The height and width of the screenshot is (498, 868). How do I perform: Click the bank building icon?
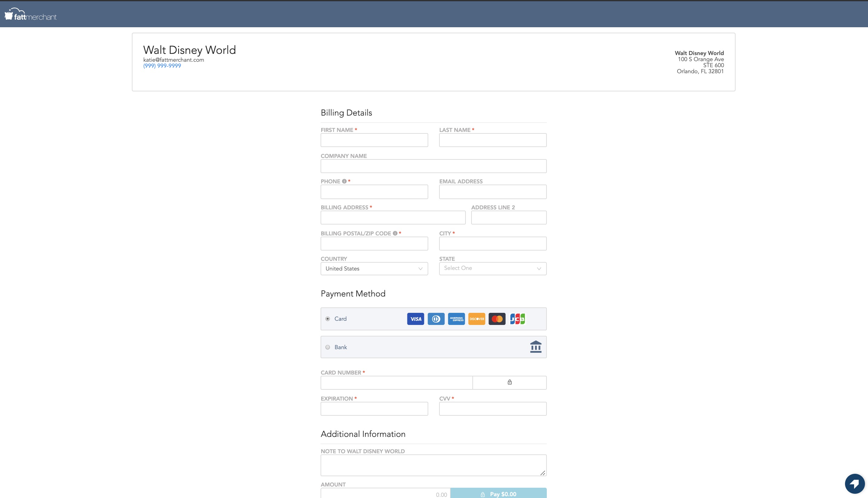pos(535,347)
